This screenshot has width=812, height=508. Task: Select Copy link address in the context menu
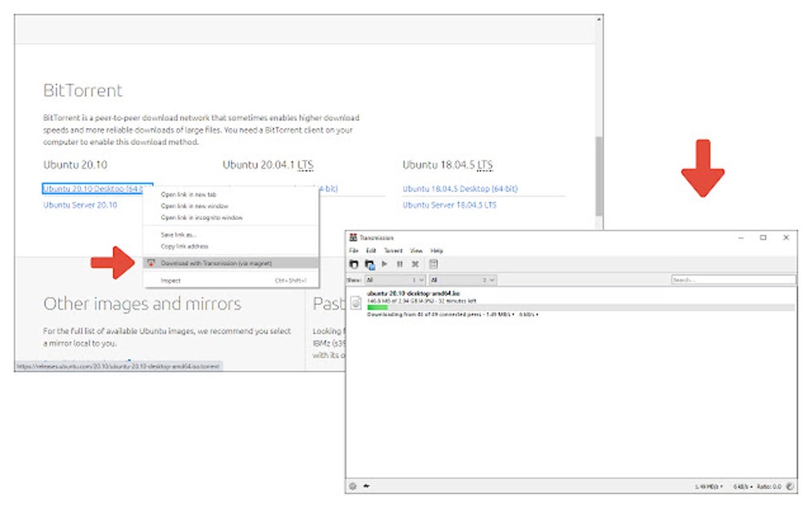click(x=185, y=247)
